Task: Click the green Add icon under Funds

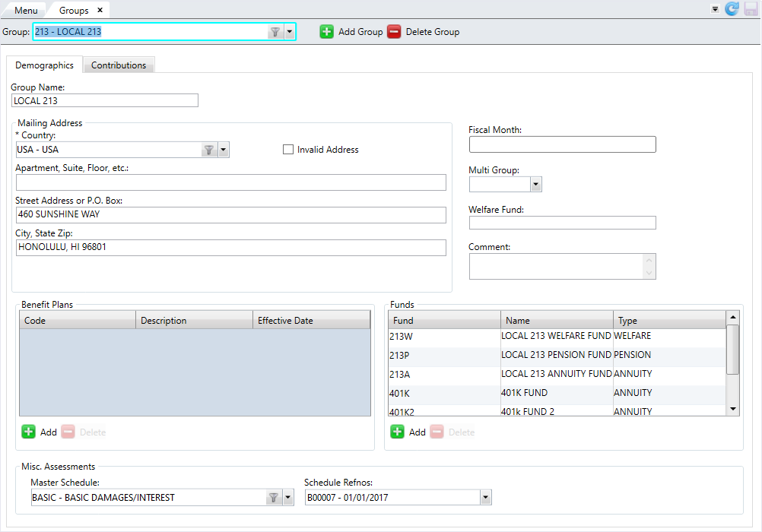Action: click(x=398, y=432)
